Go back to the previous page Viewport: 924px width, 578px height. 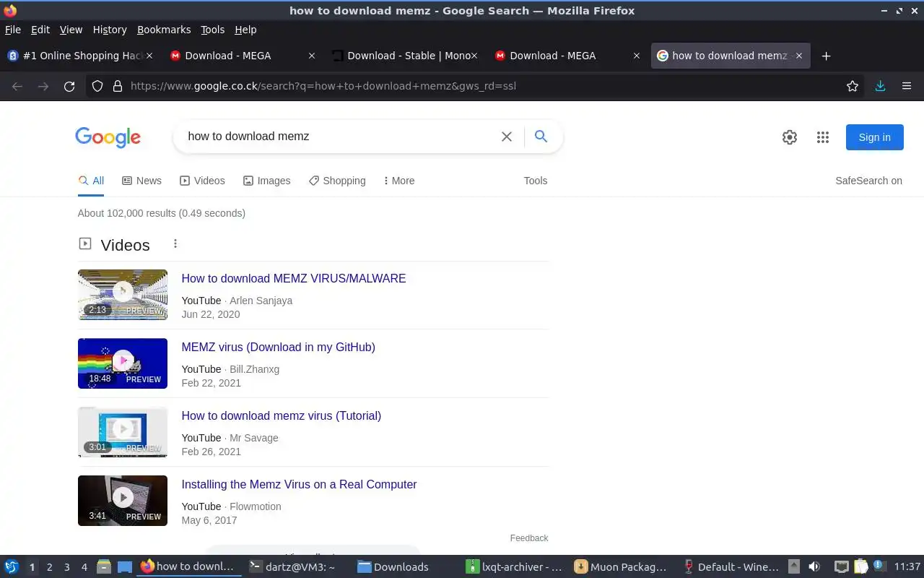17,86
